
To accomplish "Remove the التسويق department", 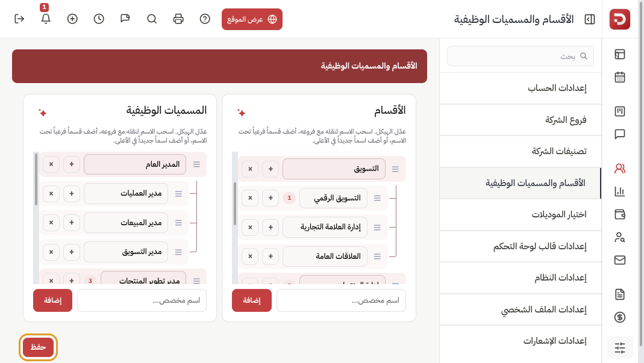I will pos(250,169).
